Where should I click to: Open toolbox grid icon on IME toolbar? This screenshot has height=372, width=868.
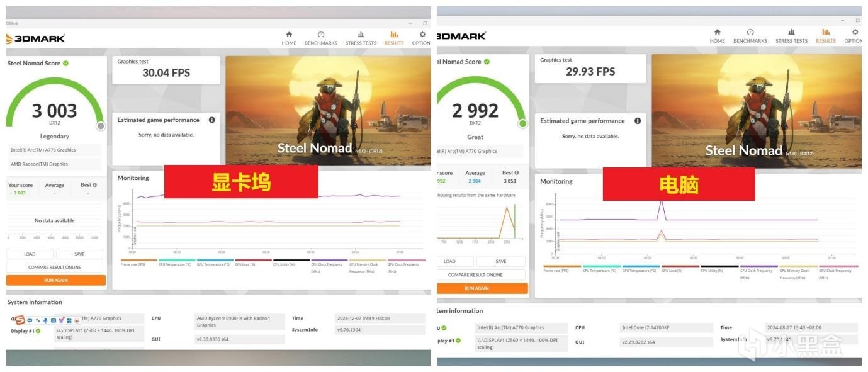click(x=69, y=320)
